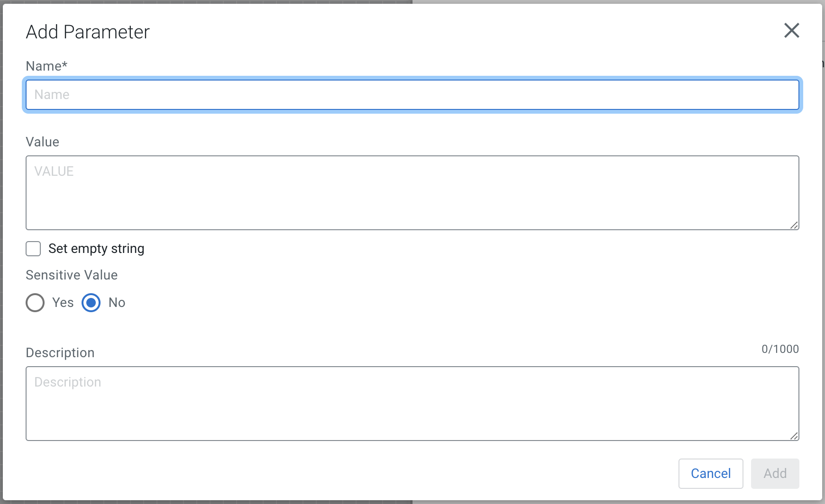Click the Add Parameter dialog title
825x504 pixels.
pos(88,32)
